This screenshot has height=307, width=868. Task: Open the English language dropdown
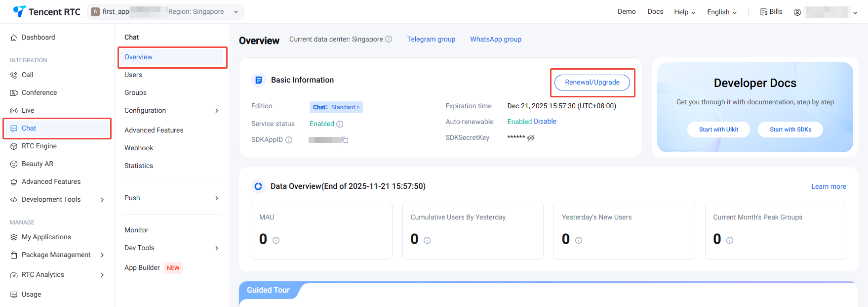click(721, 12)
